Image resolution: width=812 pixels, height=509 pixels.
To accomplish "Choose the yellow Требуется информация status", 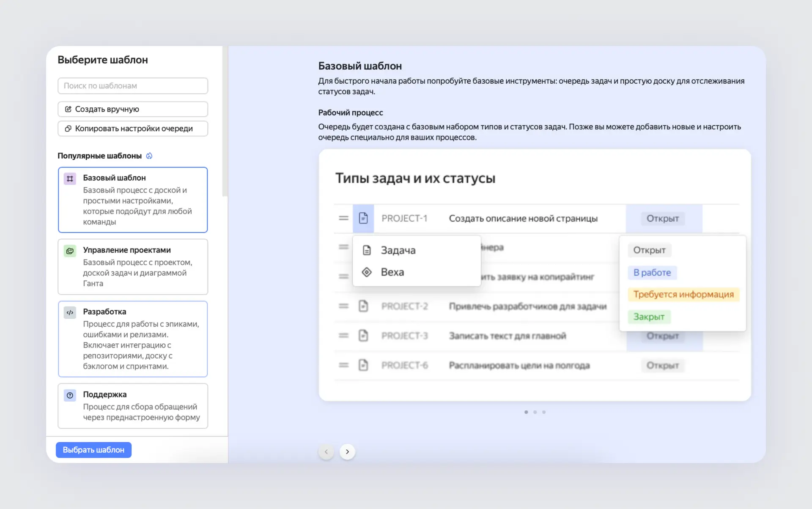I will coord(683,295).
